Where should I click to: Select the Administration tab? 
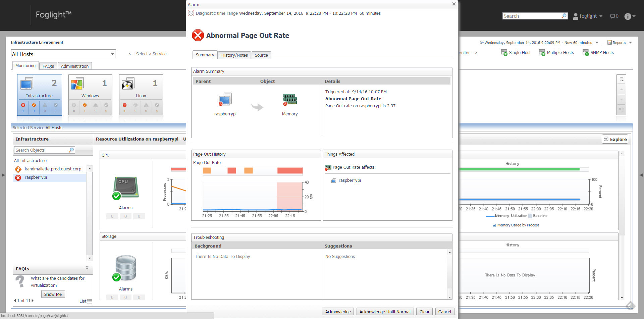pyautogui.click(x=75, y=66)
